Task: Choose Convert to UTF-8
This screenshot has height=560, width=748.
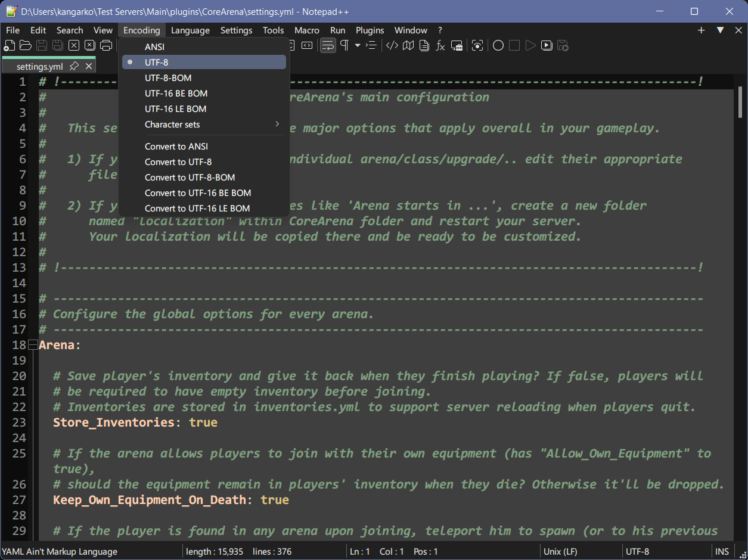Action: (204, 161)
